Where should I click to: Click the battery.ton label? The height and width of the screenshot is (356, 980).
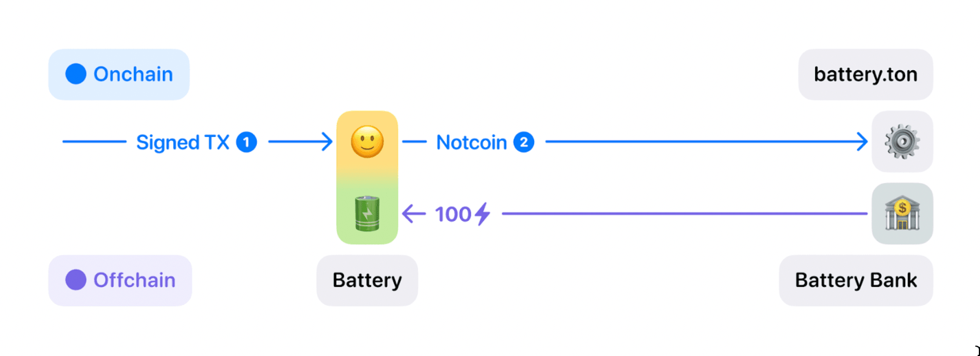[865, 74]
